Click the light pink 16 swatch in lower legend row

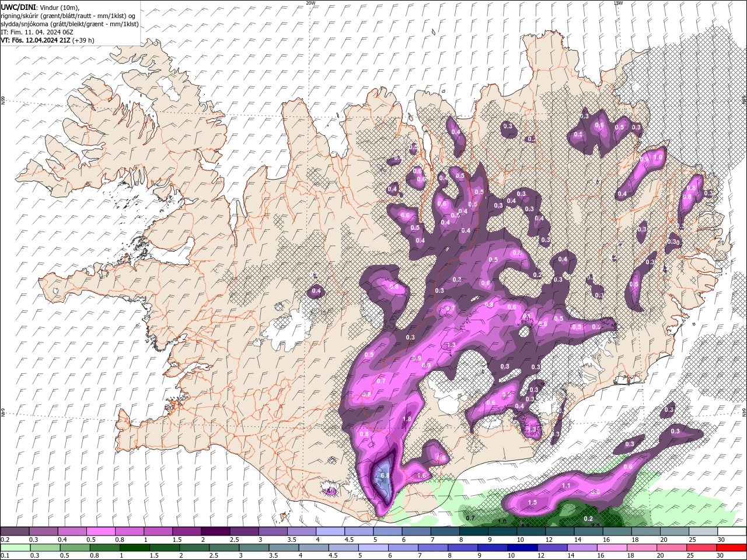(x=612, y=548)
